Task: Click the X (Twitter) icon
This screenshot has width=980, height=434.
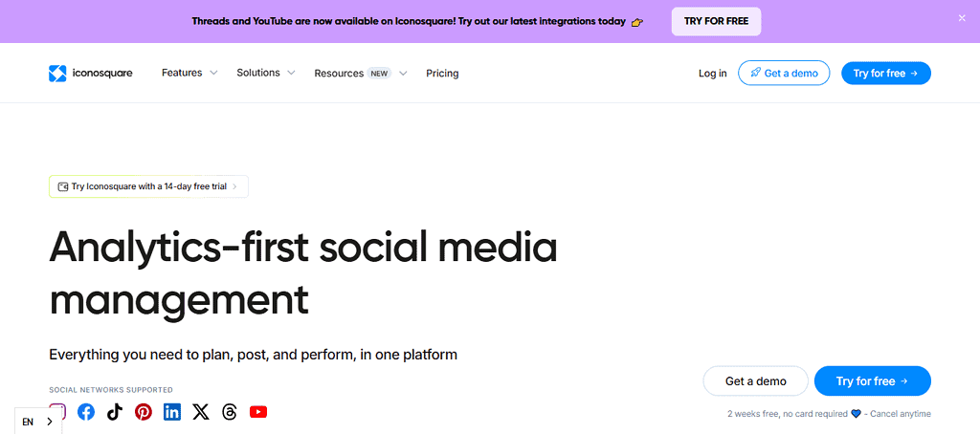Action: pos(200,412)
